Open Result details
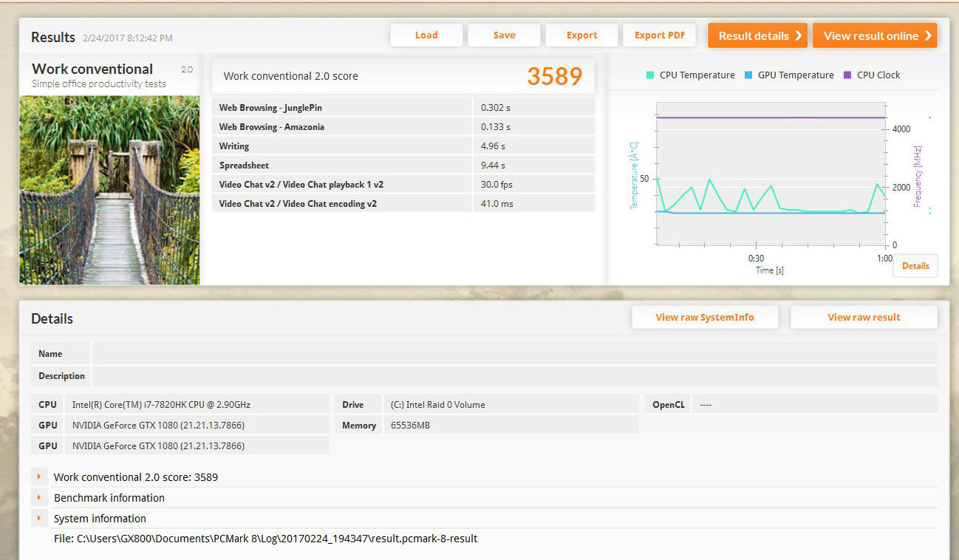The image size is (959, 560). pyautogui.click(x=759, y=35)
